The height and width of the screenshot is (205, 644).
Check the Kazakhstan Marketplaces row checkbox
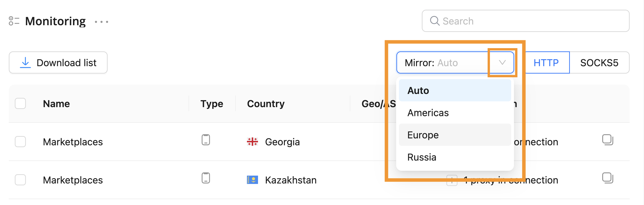(20, 180)
